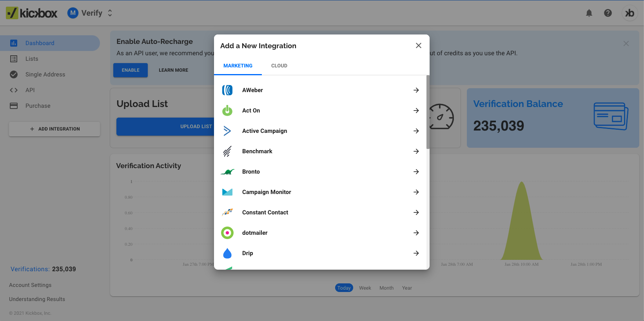Click the Add Integration button
The height and width of the screenshot is (321, 644).
pyautogui.click(x=54, y=129)
